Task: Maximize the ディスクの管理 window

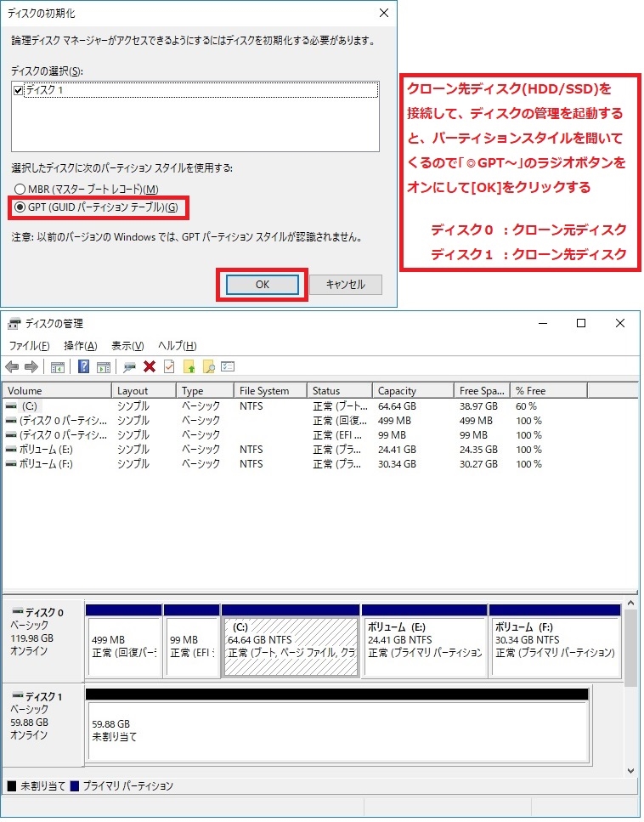Action: (x=580, y=323)
